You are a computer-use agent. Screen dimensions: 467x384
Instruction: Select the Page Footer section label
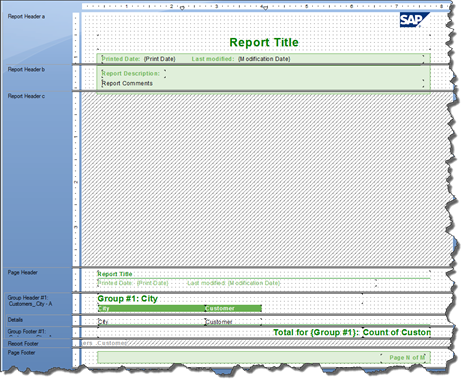21,352
